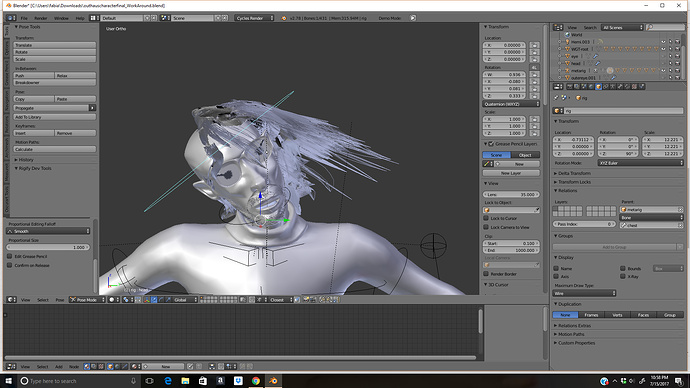Click the Outliner editor type icon

pyautogui.click(x=558, y=27)
